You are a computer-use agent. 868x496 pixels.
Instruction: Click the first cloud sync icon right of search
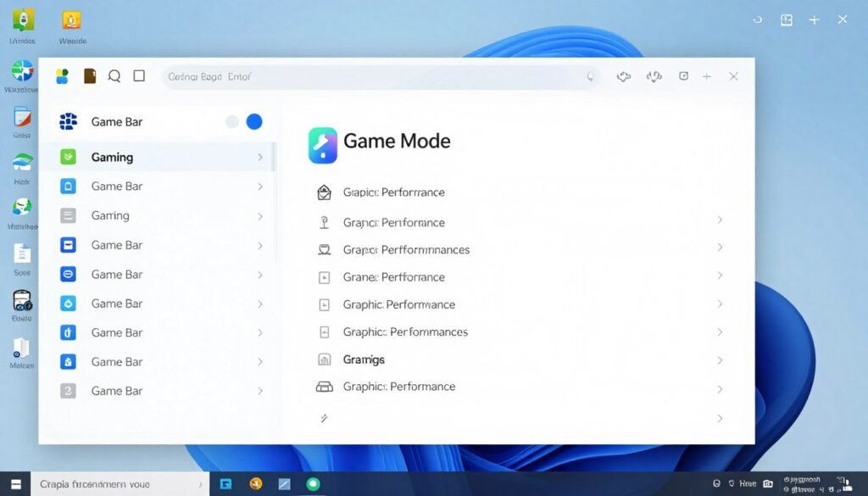click(x=624, y=77)
